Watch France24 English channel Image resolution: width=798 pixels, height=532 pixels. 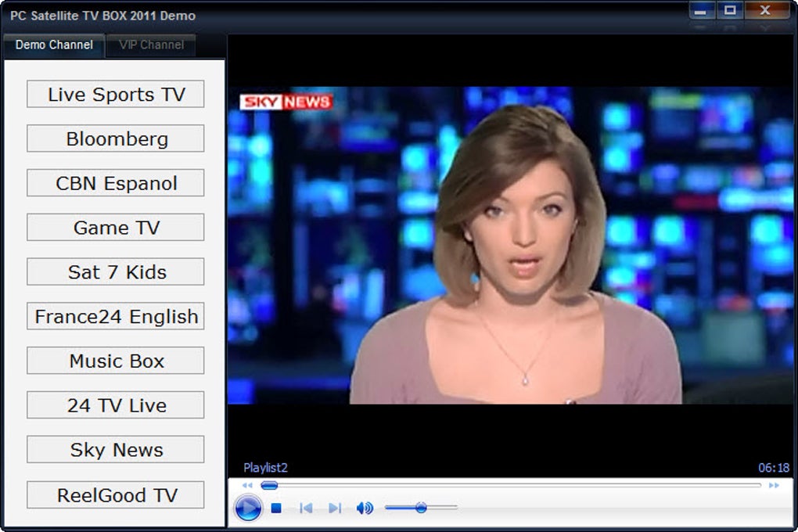(116, 316)
